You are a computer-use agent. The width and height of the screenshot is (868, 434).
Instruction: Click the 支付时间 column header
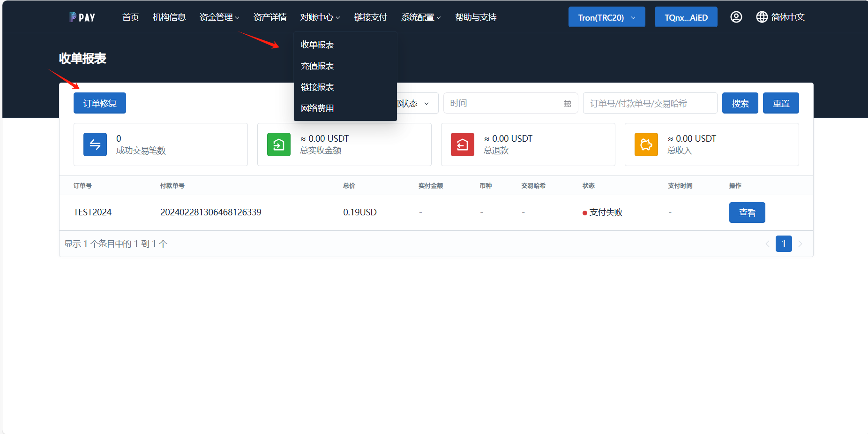(680, 186)
